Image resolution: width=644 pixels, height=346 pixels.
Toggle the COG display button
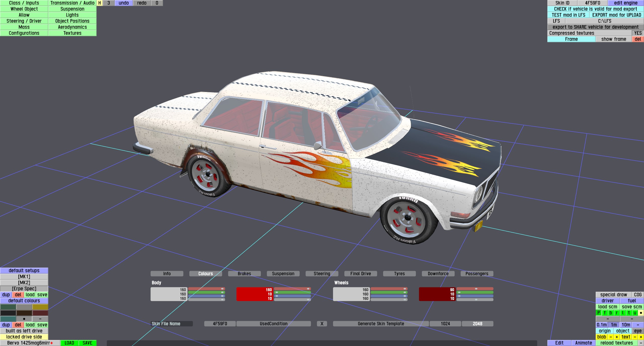[x=638, y=295]
